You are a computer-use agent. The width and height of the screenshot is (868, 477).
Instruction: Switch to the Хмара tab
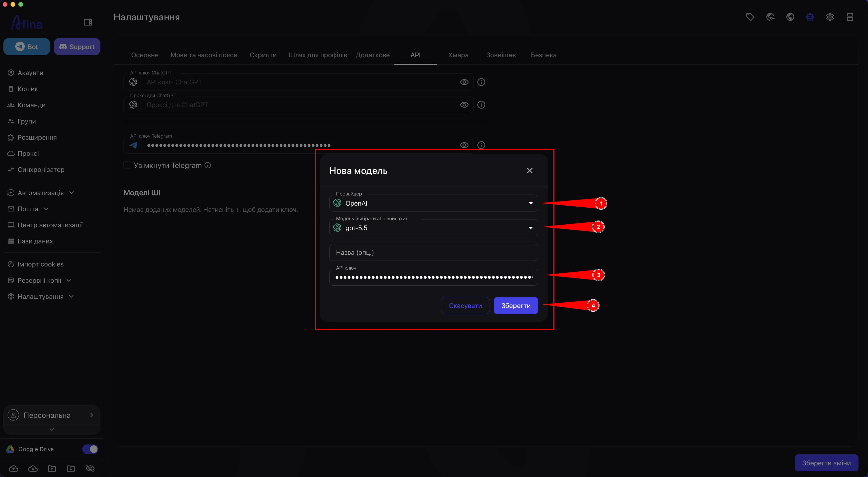(x=458, y=55)
